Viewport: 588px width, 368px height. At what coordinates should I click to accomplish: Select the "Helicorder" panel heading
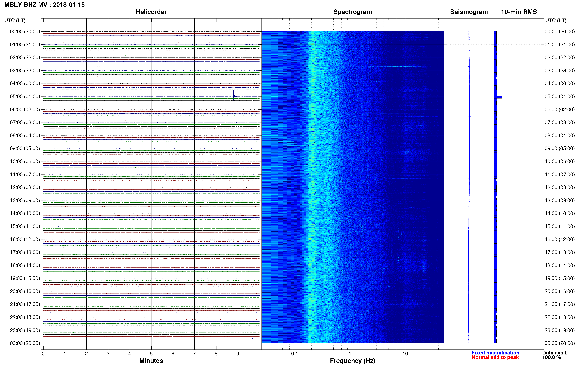coord(151,12)
